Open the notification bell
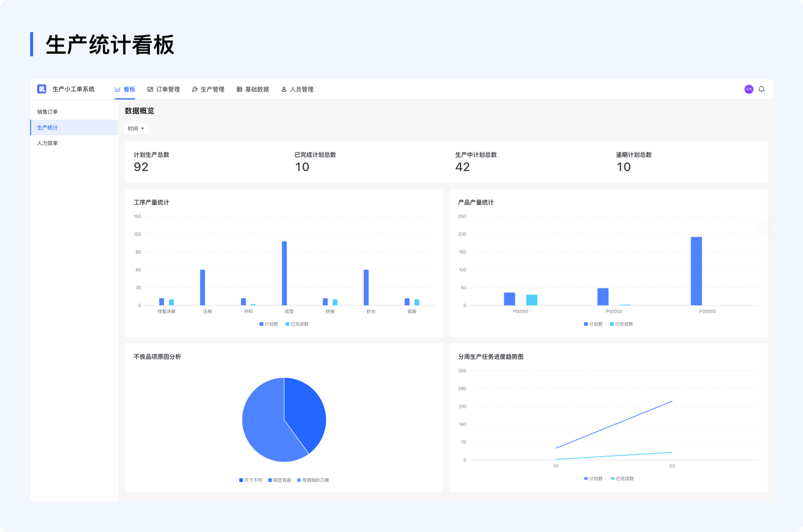Viewport: 803px width, 532px height. (x=762, y=89)
